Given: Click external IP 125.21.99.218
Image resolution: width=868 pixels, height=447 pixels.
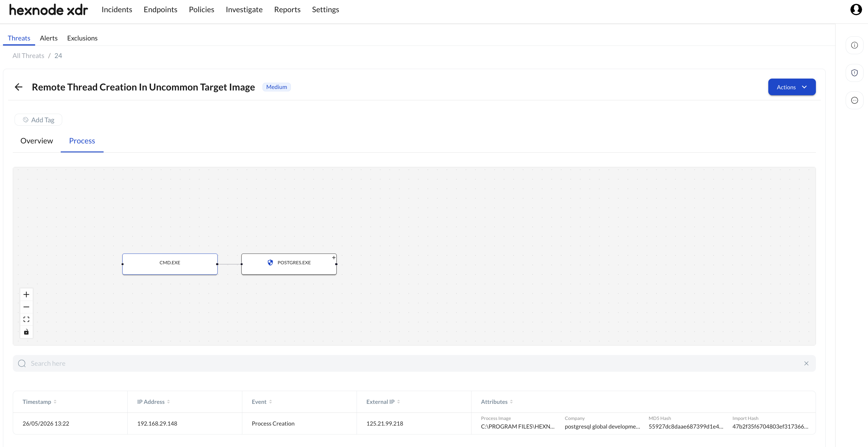Looking at the screenshot, I should (x=385, y=423).
